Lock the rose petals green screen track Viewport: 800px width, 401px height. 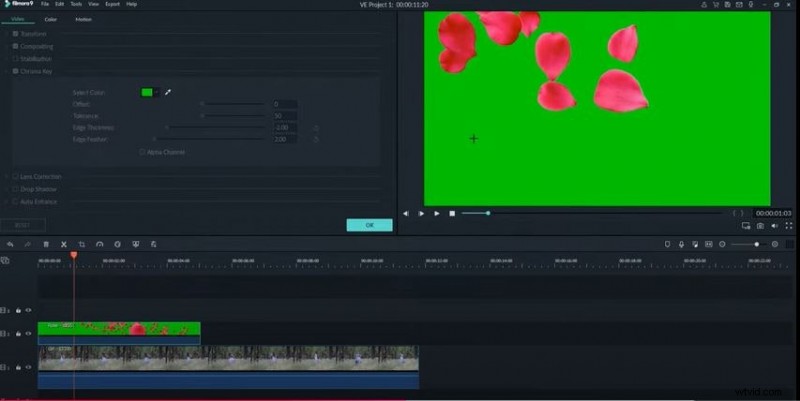[x=18, y=334]
